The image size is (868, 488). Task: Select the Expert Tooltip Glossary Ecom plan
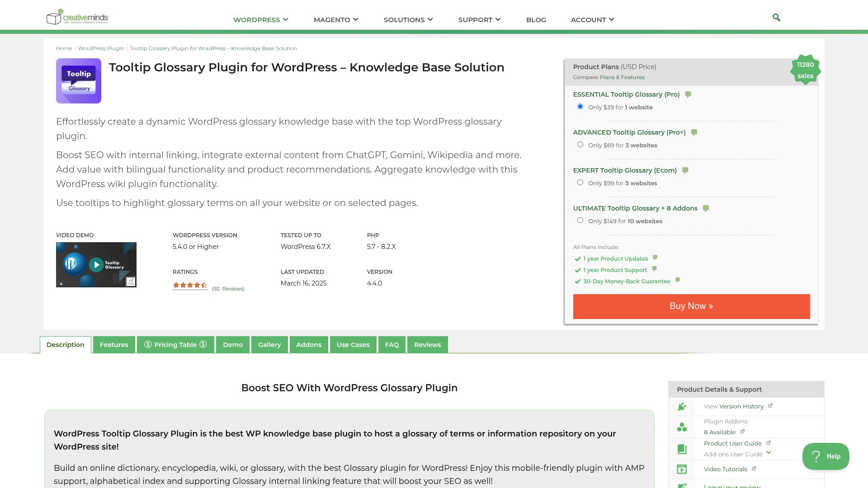tap(580, 182)
